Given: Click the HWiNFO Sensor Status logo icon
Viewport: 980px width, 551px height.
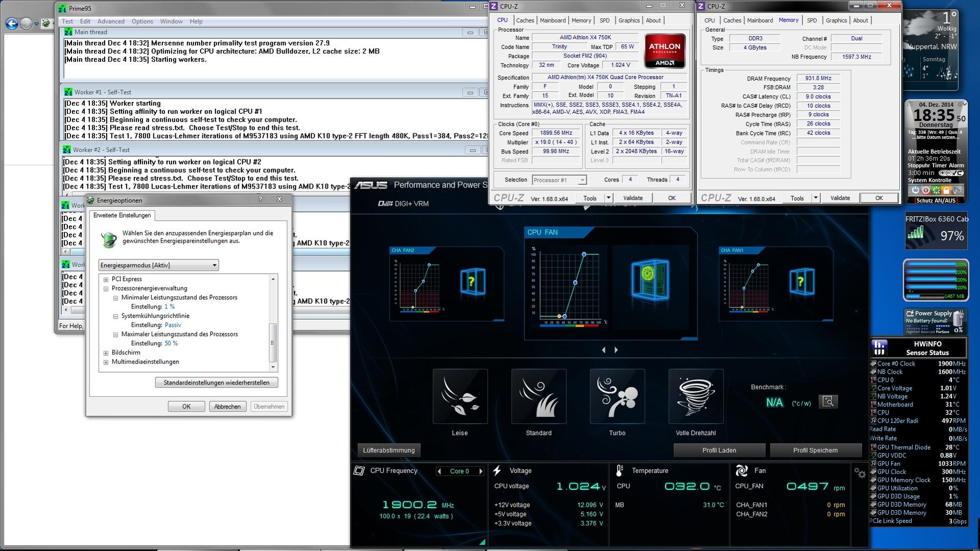Looking at the screenshot, I should [x=879, y=348].
